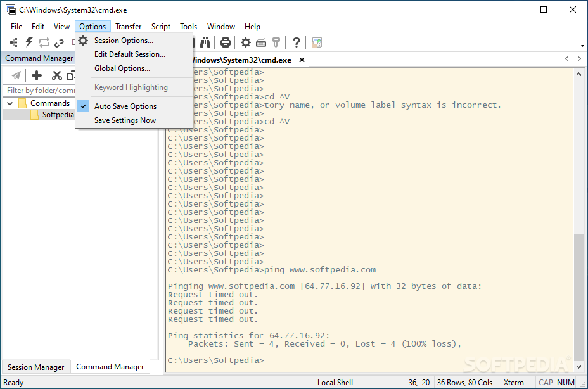Open the Transfer menu

pyautogui.click(x=128, y=27)
